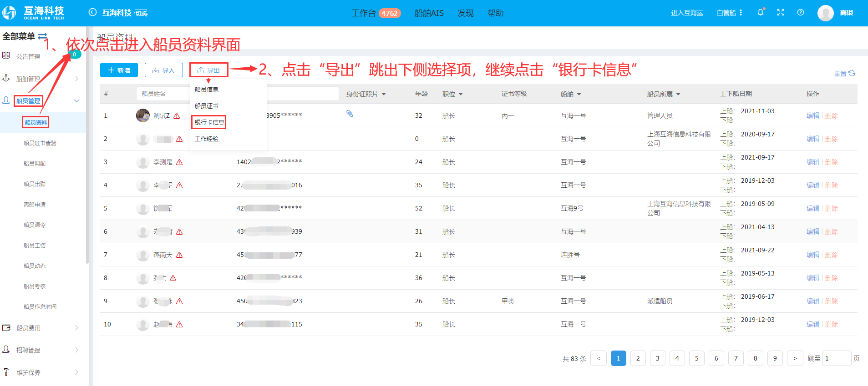Click the 进入互海运 link
The height and width of the screenshot is (386, 868).
[687, 13]
